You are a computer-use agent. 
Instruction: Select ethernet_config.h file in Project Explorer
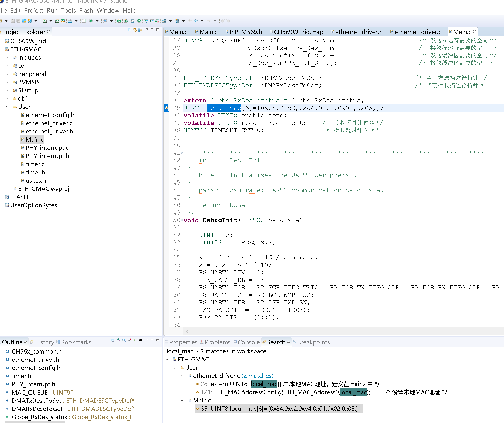coord(50,115)
